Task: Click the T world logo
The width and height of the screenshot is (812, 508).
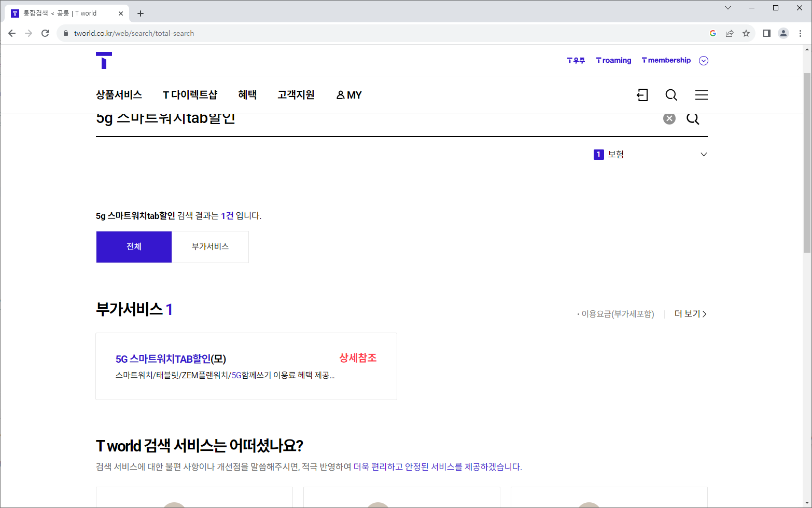Action: pos(104,60)
